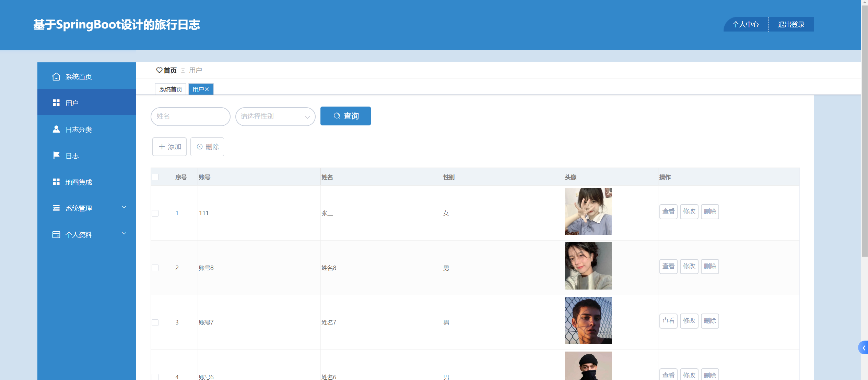Click the person icon for 日志分类
This screenshot has height=380, width=868.
pos(56,129)
